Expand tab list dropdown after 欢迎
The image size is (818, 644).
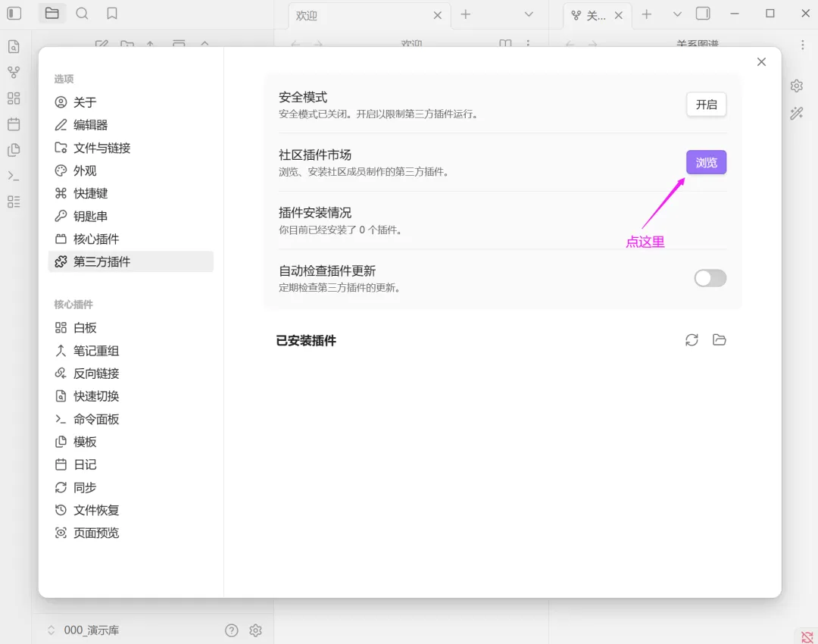point(529,14)
